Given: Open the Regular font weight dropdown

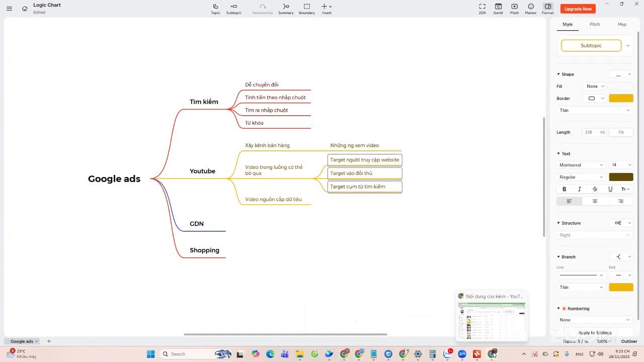Looking at the screenshot, I should point(581,177).
